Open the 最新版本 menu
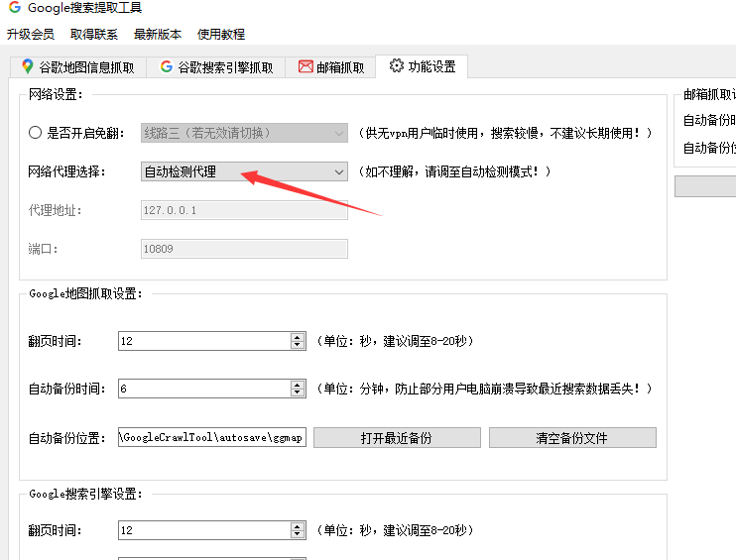The image size is (736, 560). coord(158,35)
